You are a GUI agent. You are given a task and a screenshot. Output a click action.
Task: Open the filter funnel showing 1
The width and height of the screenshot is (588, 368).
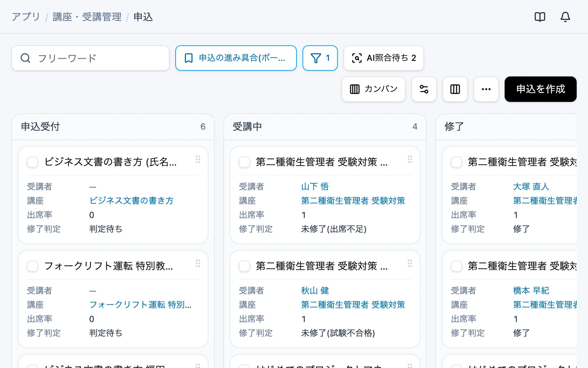click(x=320, y=58)
